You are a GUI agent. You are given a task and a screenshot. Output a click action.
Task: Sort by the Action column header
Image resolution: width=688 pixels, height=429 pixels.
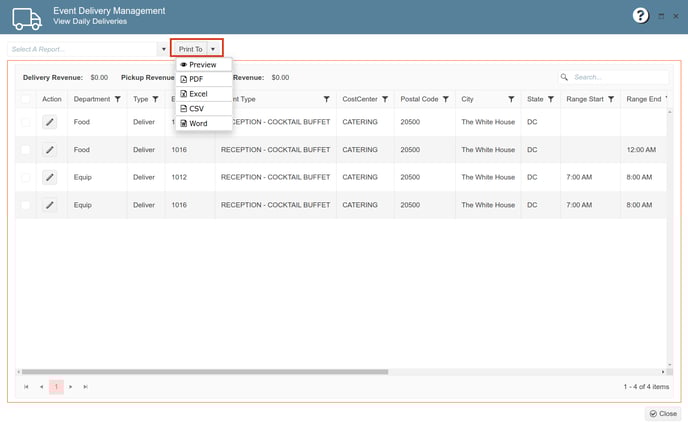(x=52, y=99)
